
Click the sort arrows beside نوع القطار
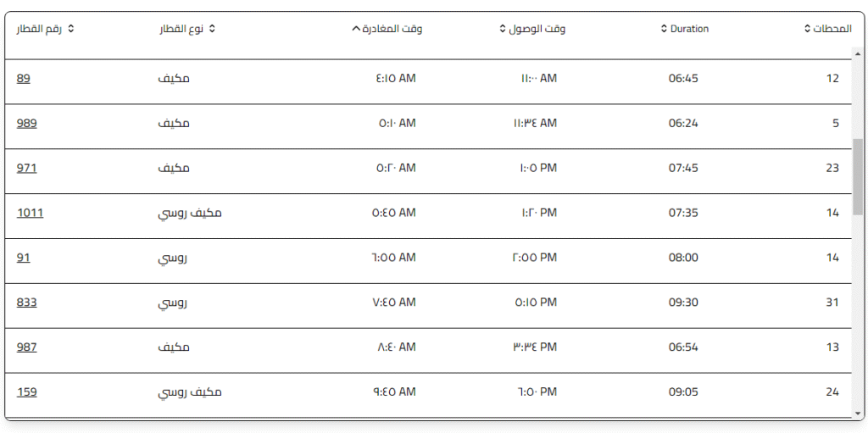tap(212, 29)
